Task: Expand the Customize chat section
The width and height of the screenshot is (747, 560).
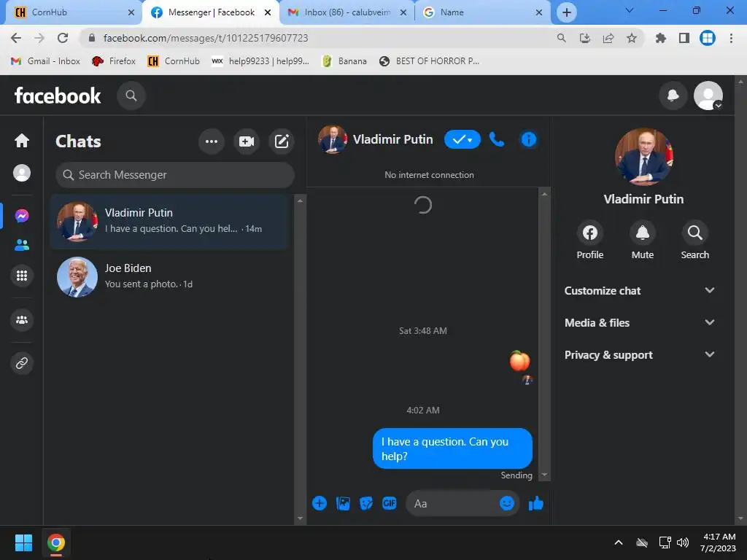Action: (639, 290)
